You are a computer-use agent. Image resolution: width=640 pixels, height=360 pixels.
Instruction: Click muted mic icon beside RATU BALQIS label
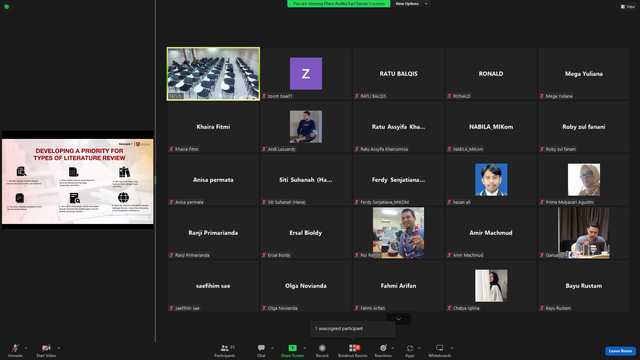(357, 96)
